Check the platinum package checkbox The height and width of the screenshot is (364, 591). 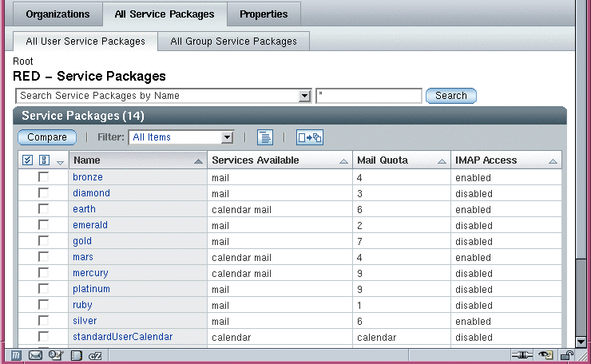[43, 289]
